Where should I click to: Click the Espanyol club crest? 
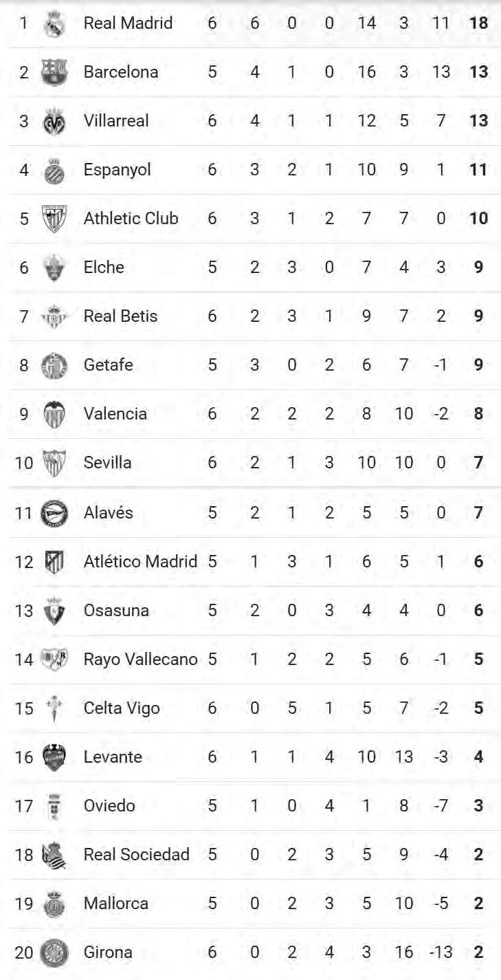tap(54, 171)
